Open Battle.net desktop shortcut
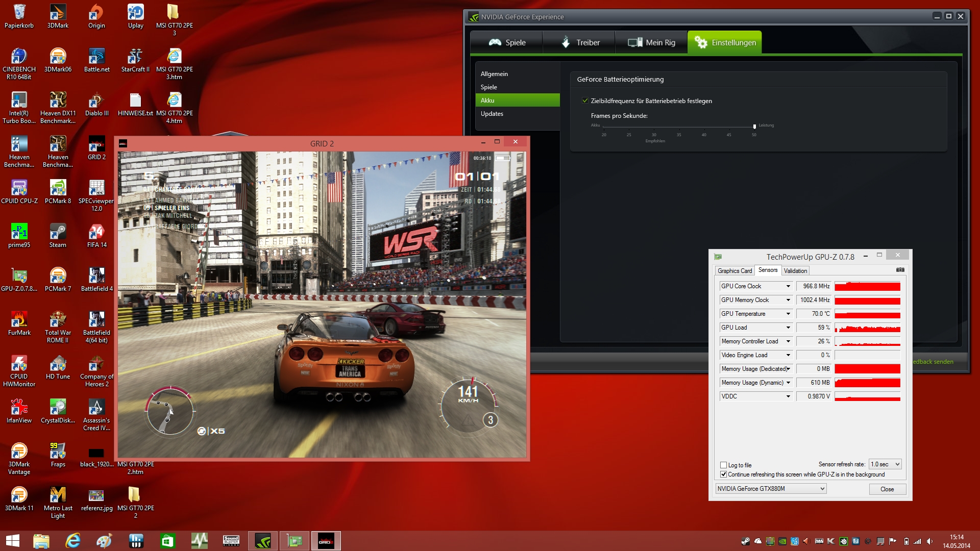 point(96,60)
